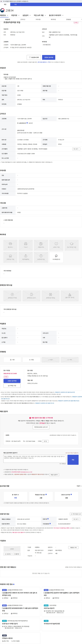Click the 서류 screening method box
Screen dimensions: 82x644
(12, 360)
